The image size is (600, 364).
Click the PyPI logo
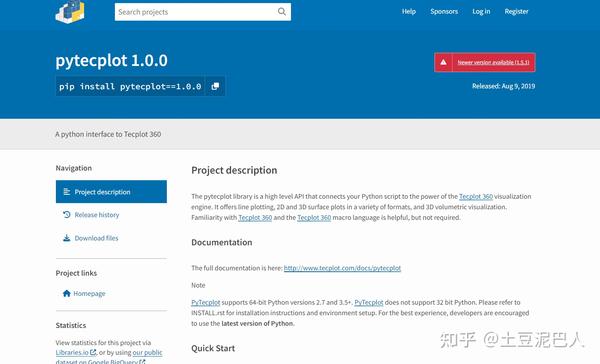(70, 12)
